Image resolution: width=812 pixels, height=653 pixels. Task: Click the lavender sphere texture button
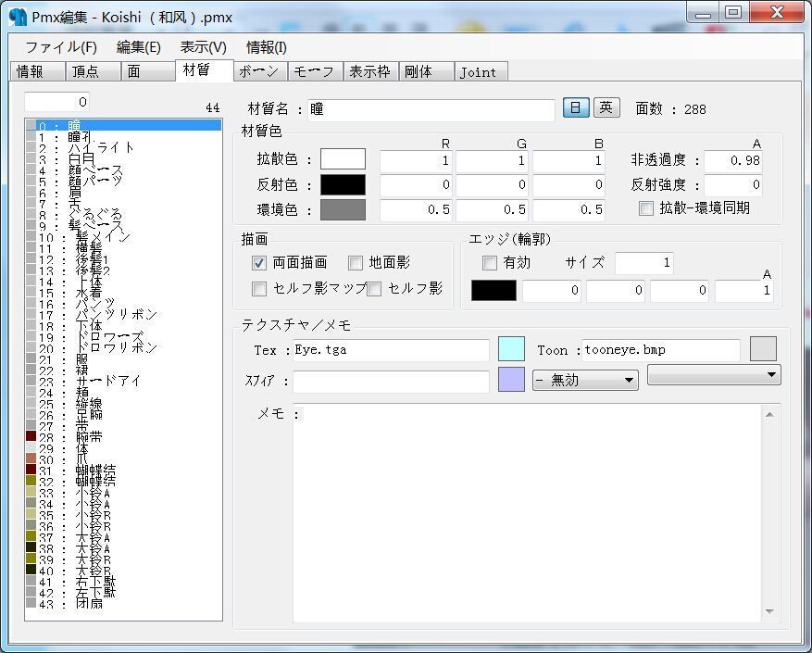click(511, 380)
